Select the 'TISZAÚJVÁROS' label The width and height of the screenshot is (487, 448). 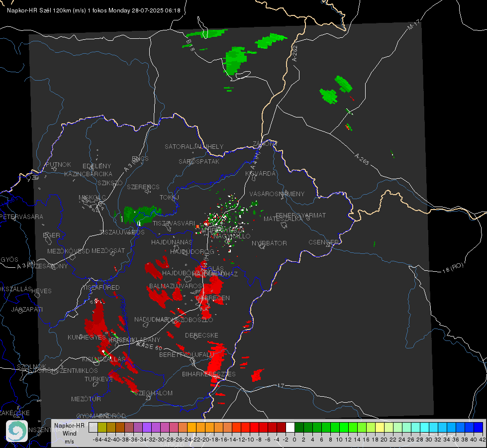(122, 232)
